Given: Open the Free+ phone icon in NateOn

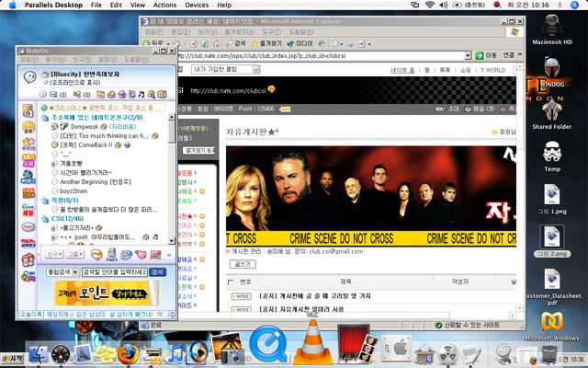Looking at the screenshot, I should 111,254.
